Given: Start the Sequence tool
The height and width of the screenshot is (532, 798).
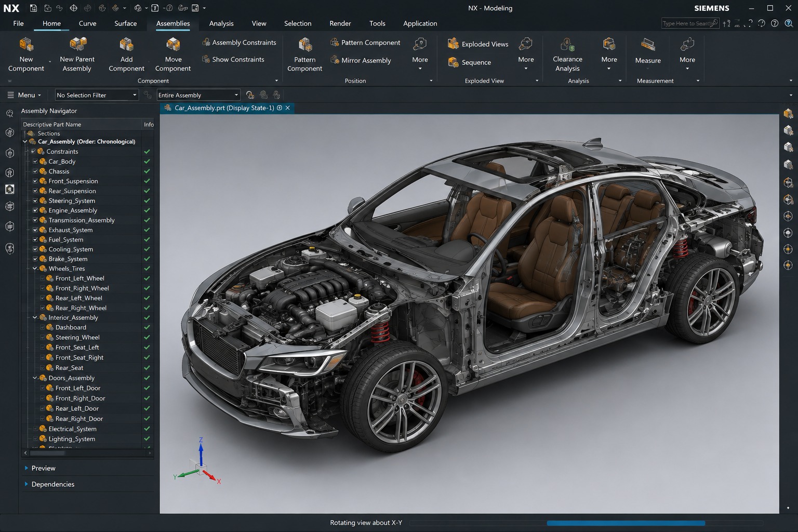Looking at the screenshot, I should pos(469,62).
